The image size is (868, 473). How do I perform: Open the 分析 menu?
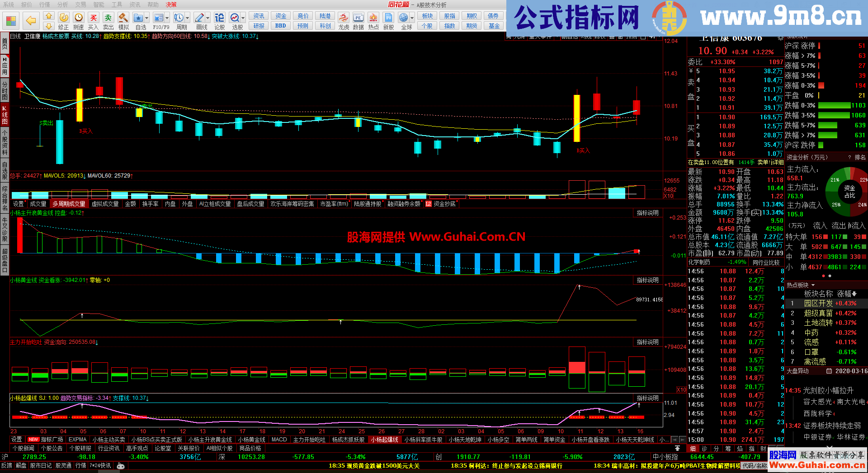(x=63, y=5)
